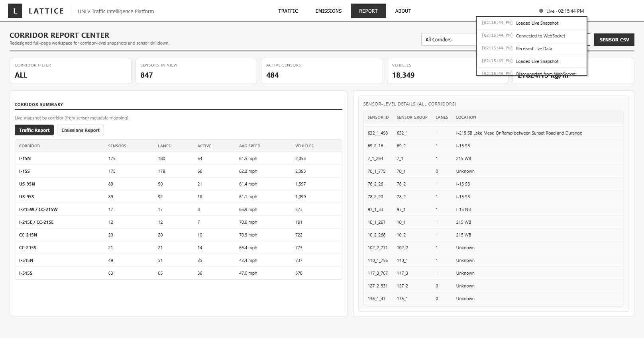
Task: Download the SENSOR CSV
Action: pos(614,39)
